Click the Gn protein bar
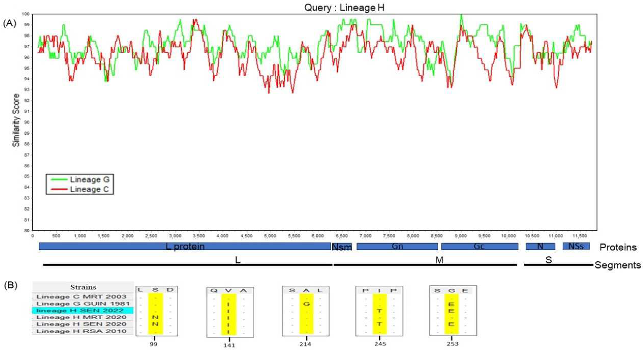Viewport: 644px width, 350px height. pos(397,246)
